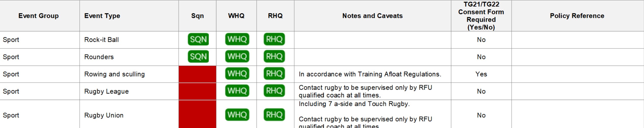Click red Sqn cell for Rugby League
This screenshot has width=644, height=128.
click(198, 91)
